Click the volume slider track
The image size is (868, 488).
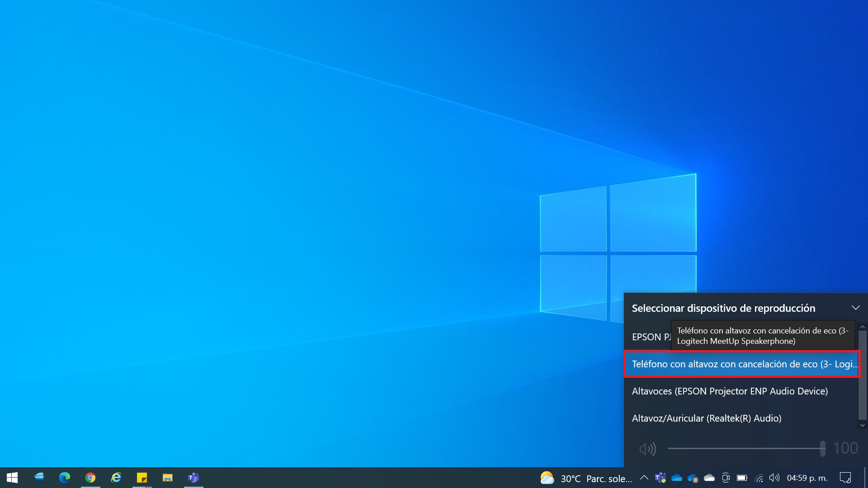coord(741,448)
